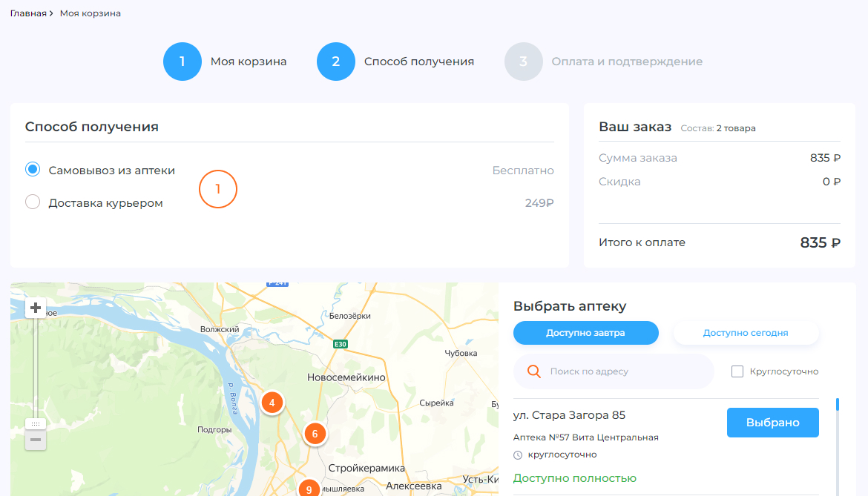This screenshot has width=868, height=496.
Task: Select the Самовывоз из аптеки radio button
Action: 32,168
